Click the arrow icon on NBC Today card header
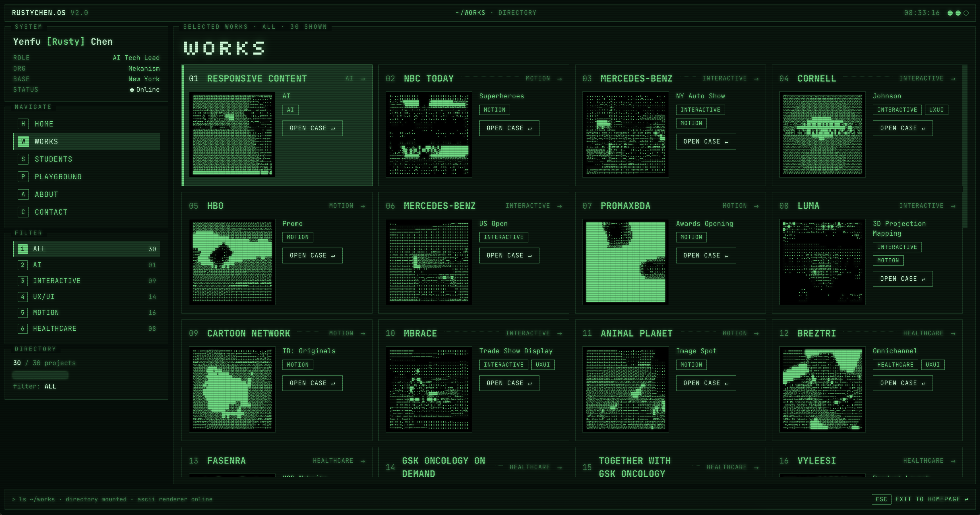The height and width of the screenshot is (515, 980). pyautogui.click(x=559, y=79)
